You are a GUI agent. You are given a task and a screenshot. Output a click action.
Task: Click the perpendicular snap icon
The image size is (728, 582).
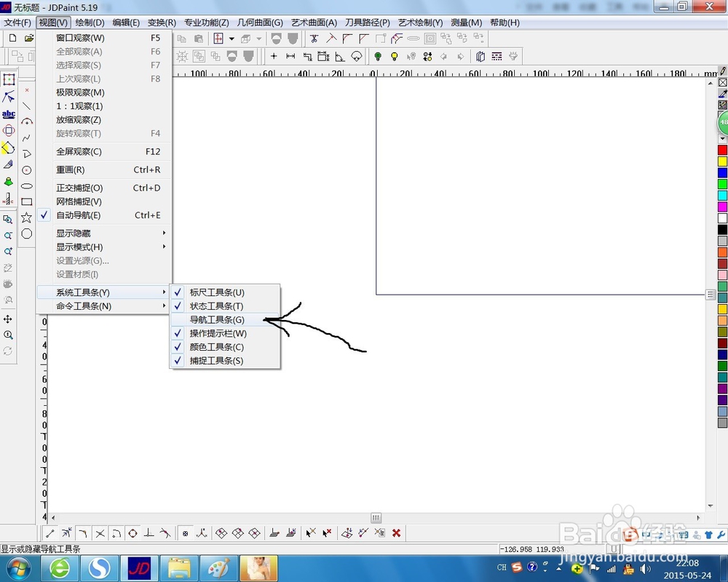tap(149, 533)
